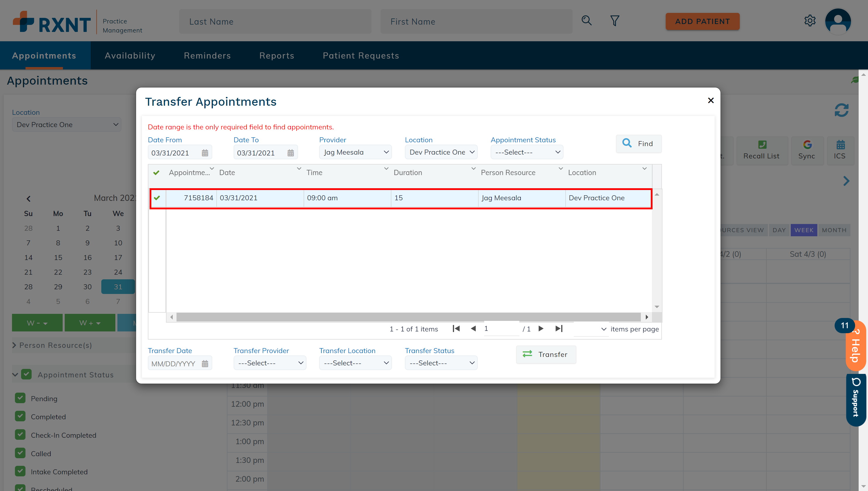Go to previous month in mini calendar
Viewport: 868px width, 491px height.
[29, 199]
